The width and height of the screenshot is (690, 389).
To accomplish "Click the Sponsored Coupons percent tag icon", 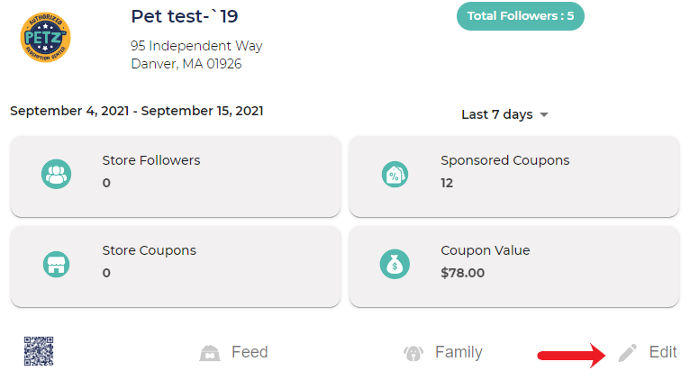I will [x=395, y=174].
